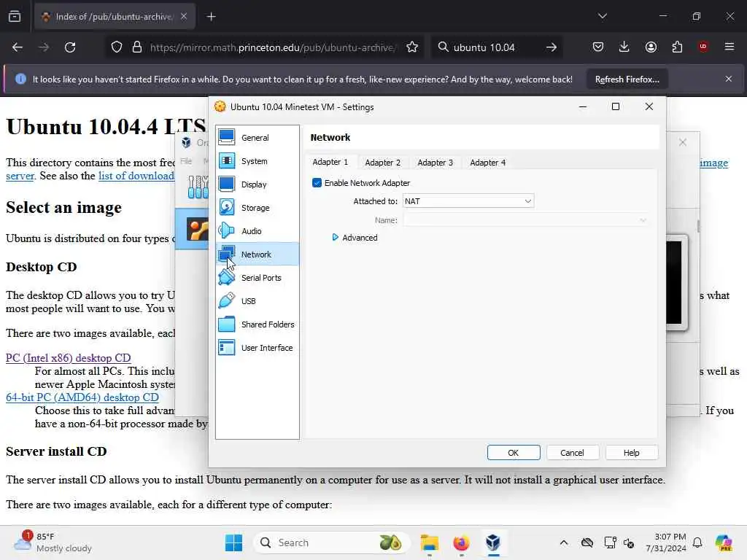Open the Attached to NAT dropdown
747x560 pixels.
(468, 201)
